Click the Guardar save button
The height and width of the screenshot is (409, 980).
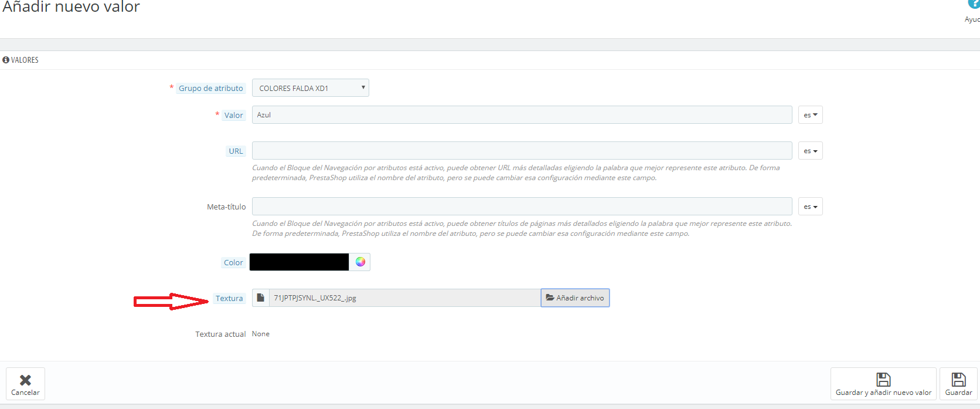(958, 384)
